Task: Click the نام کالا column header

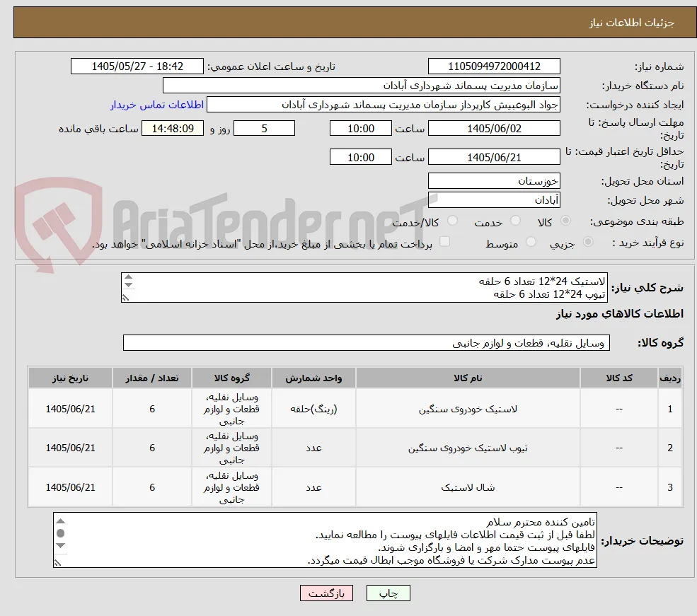Action: click(468, 378)
